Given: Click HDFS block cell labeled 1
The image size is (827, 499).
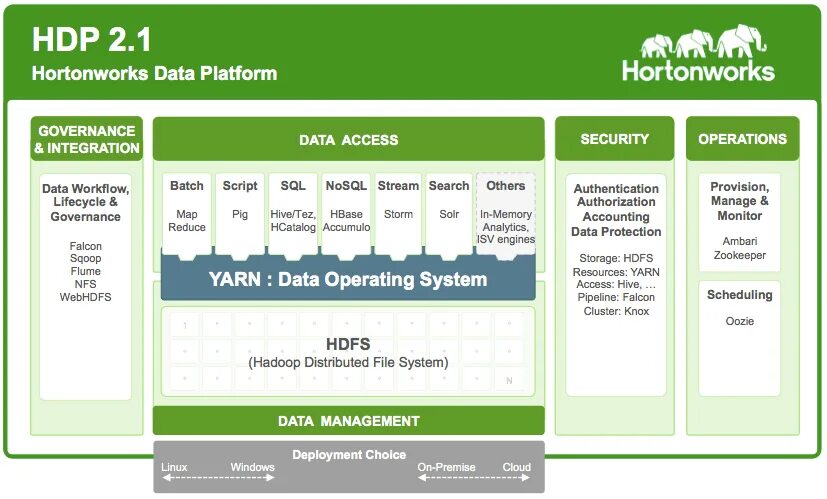Looking at the screenshot, I should 185,325.
